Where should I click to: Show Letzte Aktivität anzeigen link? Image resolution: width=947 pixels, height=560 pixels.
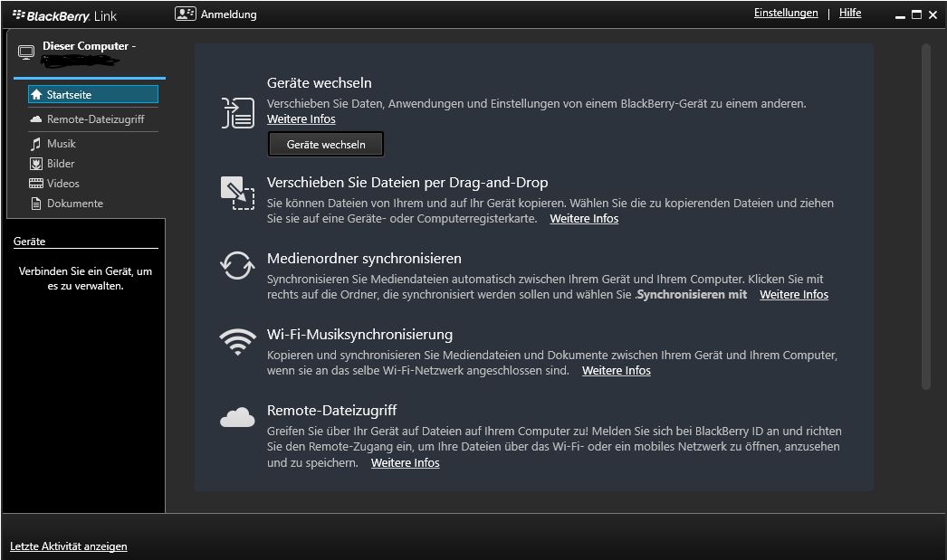(x=68, y=546)
